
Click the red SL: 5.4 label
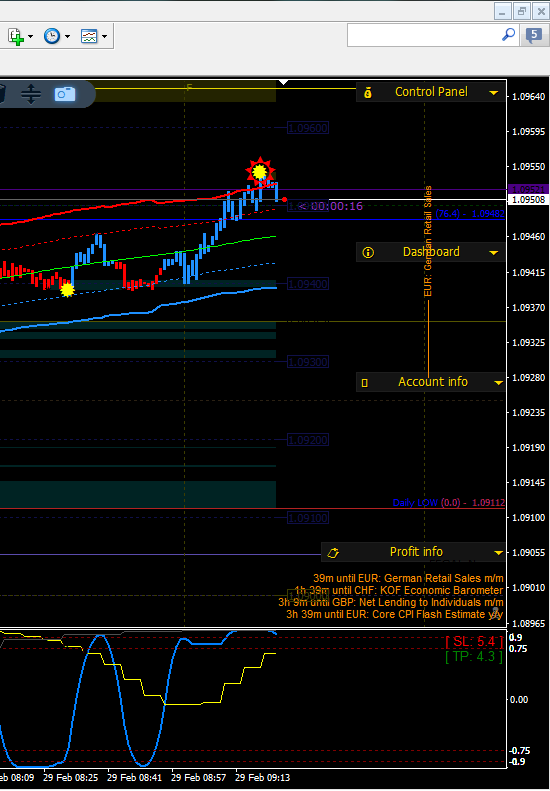[474, 642]
